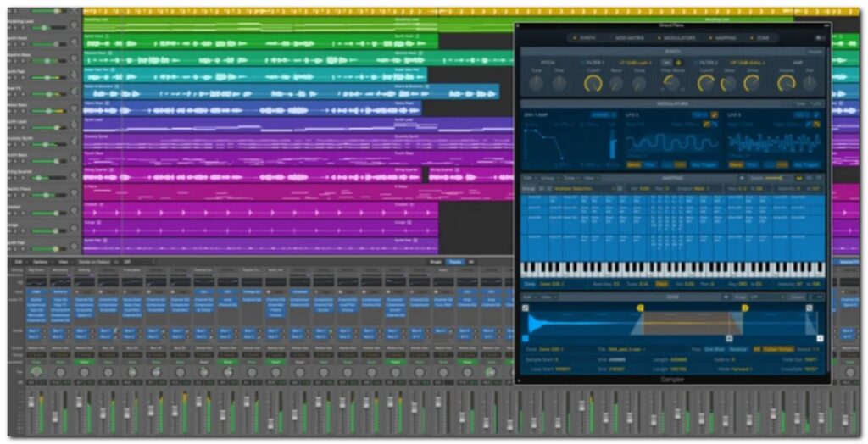
Task: Click the Filter 2 Reso knob
Action: coord(729,84)
